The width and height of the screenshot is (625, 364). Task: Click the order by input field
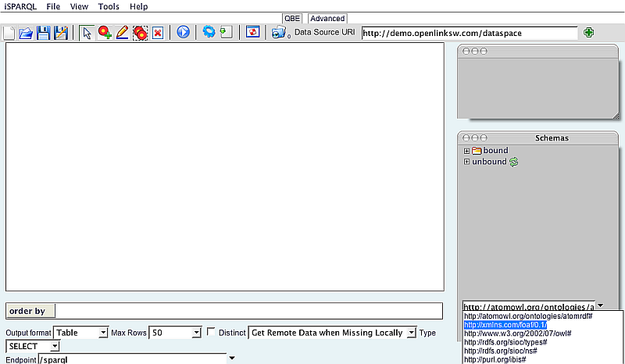[x=248, y=311]
